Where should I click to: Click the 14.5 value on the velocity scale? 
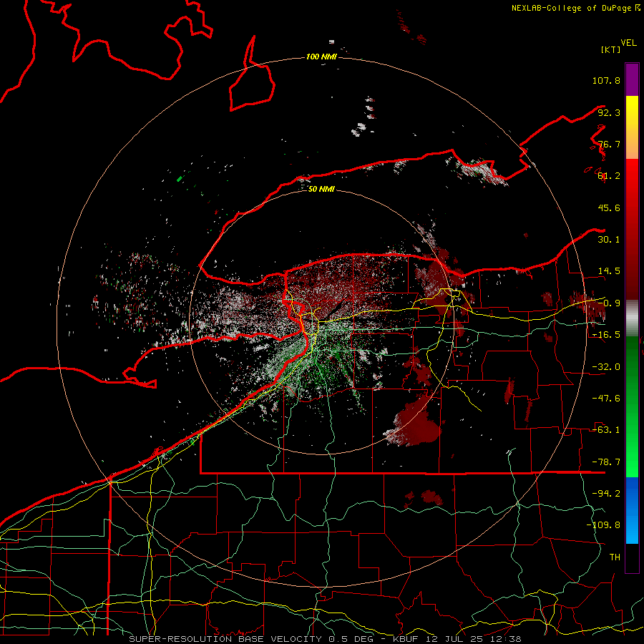(x=609, y=271)
